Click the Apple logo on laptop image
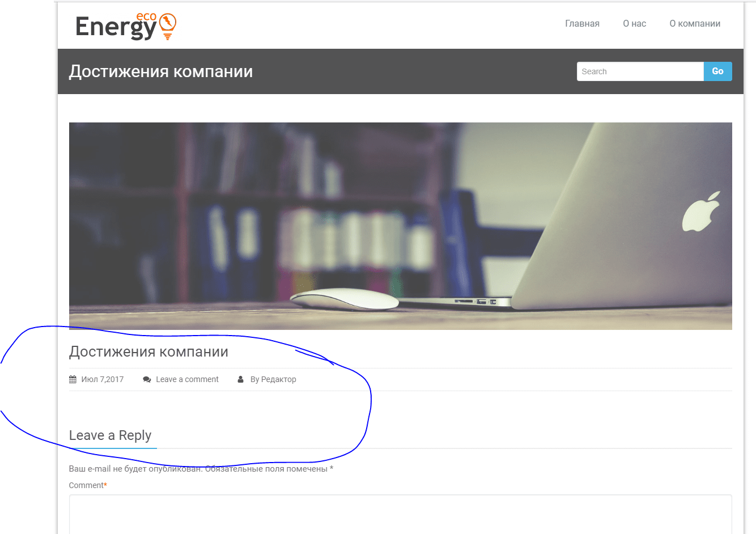Viewport: 756px width, 534px height. pos(701,211)
